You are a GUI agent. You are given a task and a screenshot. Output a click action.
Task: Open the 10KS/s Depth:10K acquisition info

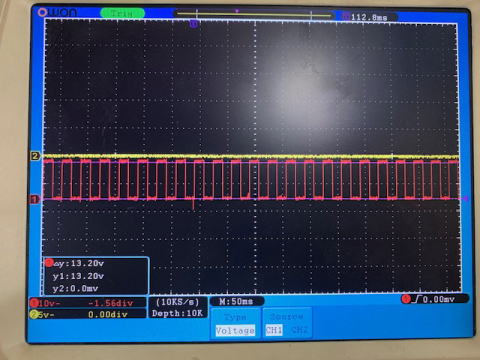pos(178,307)
